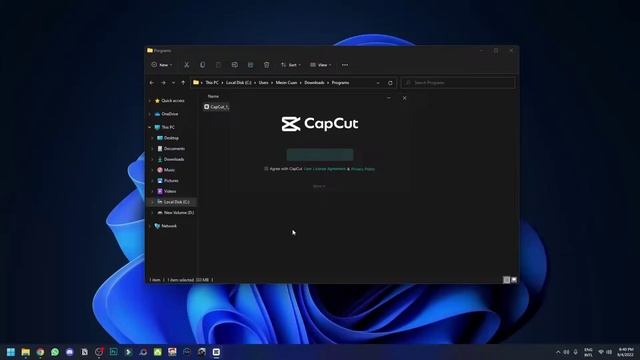Select Local Disk (C:) in the navigation pane

click(x=176, y=202)
